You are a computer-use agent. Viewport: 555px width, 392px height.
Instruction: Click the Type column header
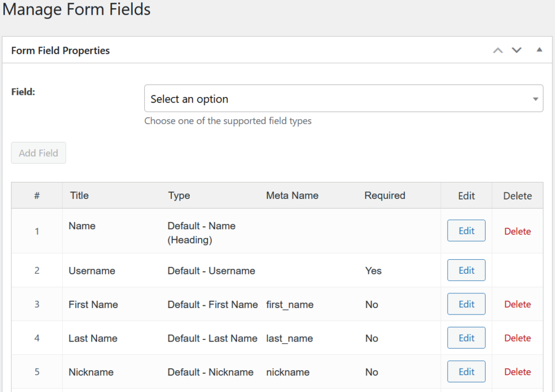coord(179,196)
